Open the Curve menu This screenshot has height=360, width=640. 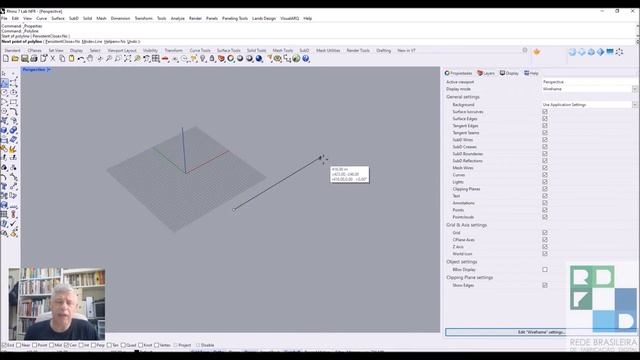42,18
